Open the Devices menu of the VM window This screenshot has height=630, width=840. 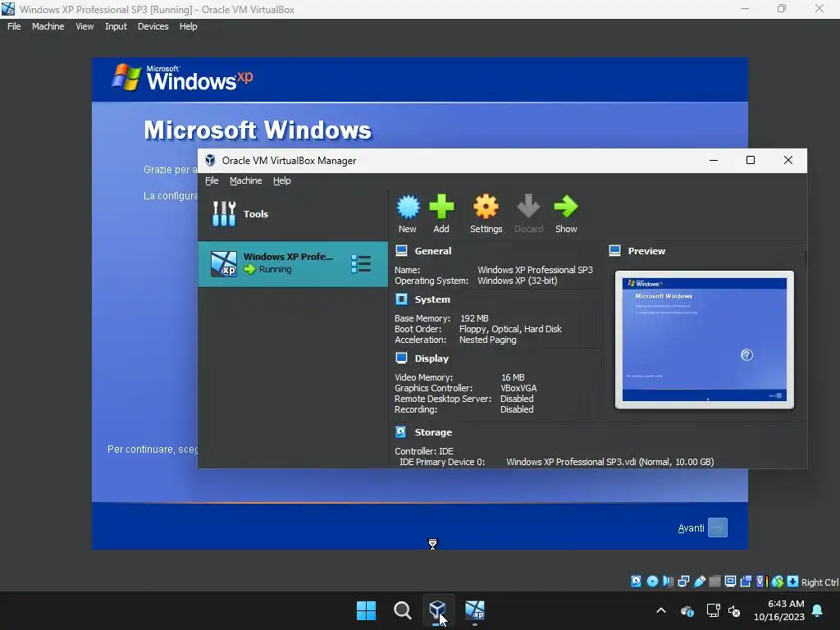[x=153, y=26]
